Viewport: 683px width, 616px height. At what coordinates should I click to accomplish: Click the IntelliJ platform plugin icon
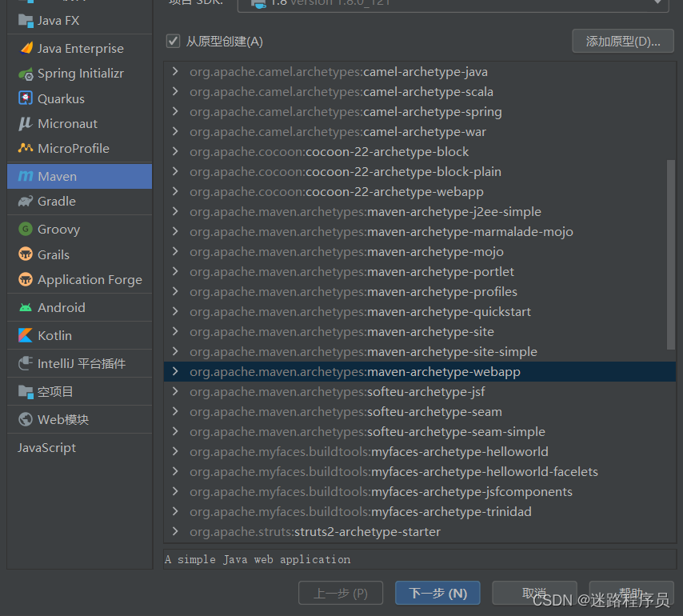coord(26,363)
